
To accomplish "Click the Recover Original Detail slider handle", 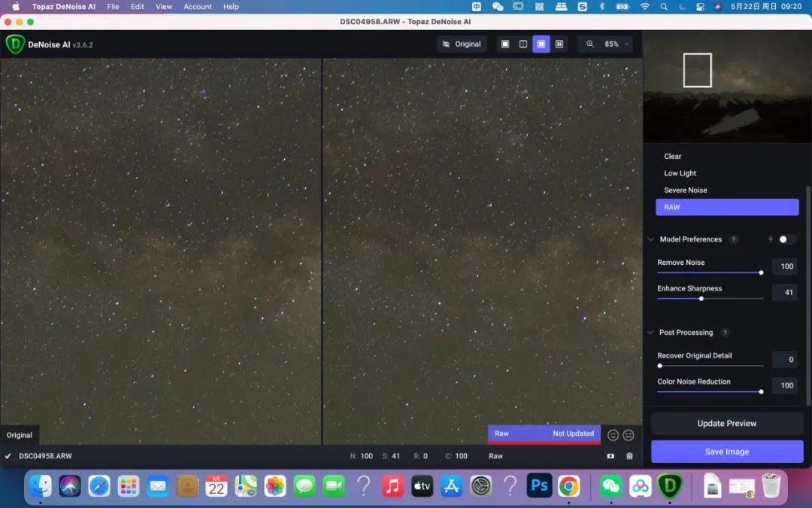I will click(x=660, y=366).
